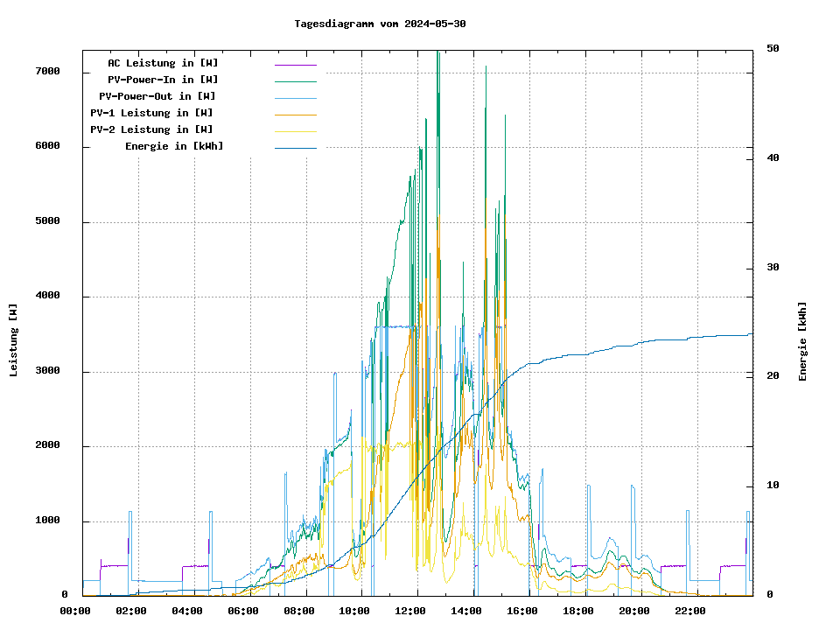Screen dimensions: 840x630
Task: Click the chart title Tagesdiagramm vom 2024-05-30
Action: pos(380,24)
